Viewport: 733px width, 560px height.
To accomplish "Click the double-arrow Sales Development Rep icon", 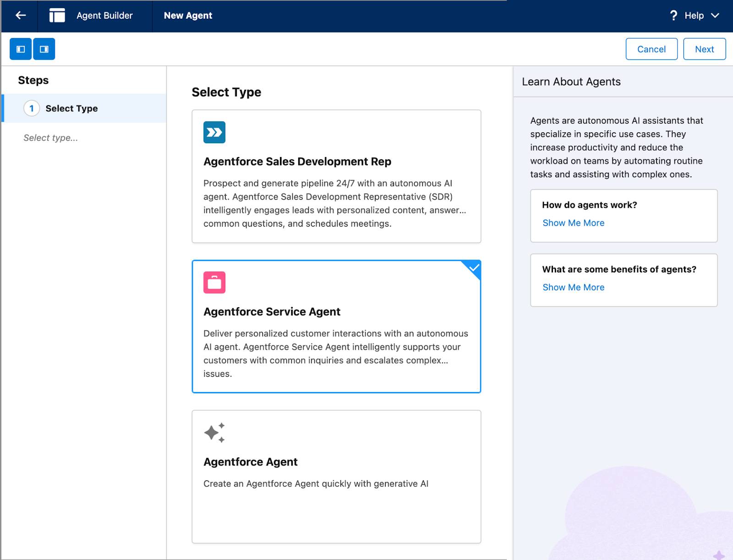I will point(213,132).
